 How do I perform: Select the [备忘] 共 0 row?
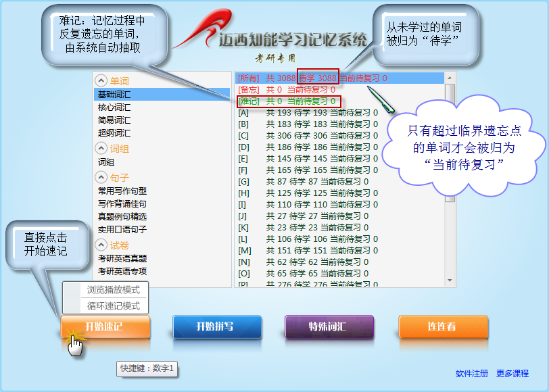(339, 90)
